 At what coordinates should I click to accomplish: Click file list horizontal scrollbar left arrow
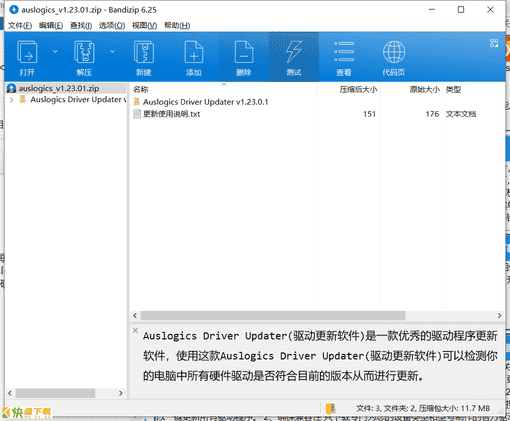pos(135,316)
